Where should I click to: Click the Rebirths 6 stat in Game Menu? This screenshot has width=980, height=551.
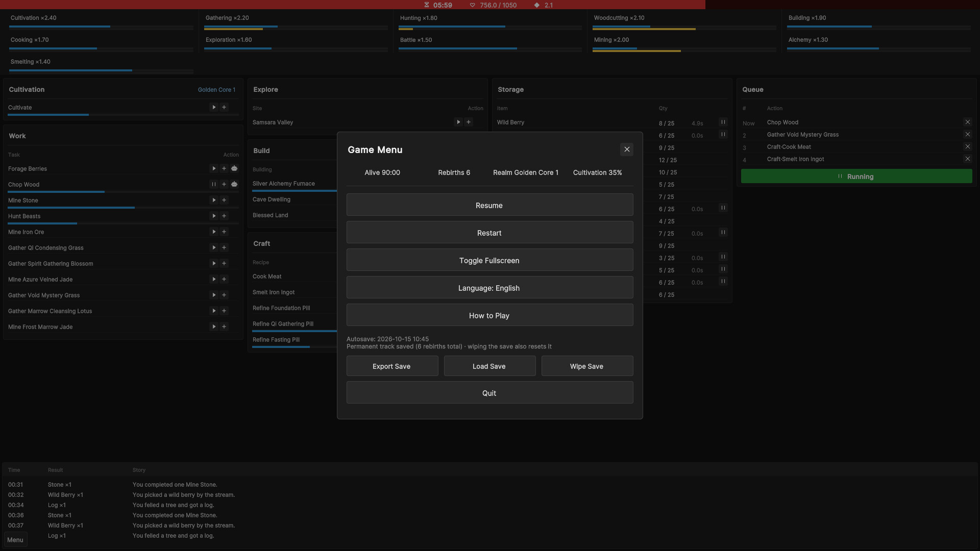[454, 172]
